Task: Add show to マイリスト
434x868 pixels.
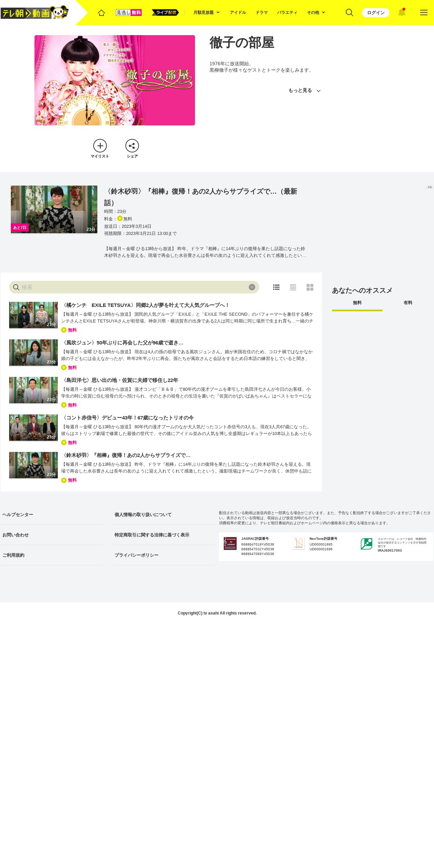Action: 100,149
